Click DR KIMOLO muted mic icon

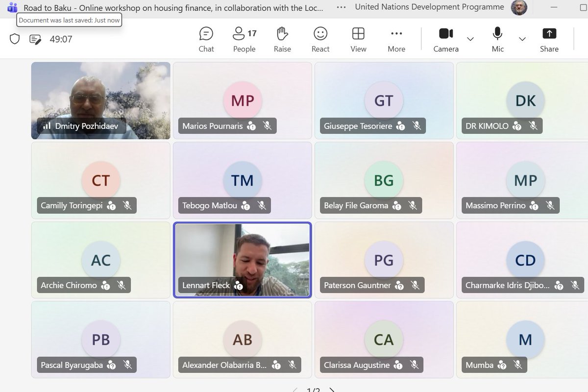533,126
